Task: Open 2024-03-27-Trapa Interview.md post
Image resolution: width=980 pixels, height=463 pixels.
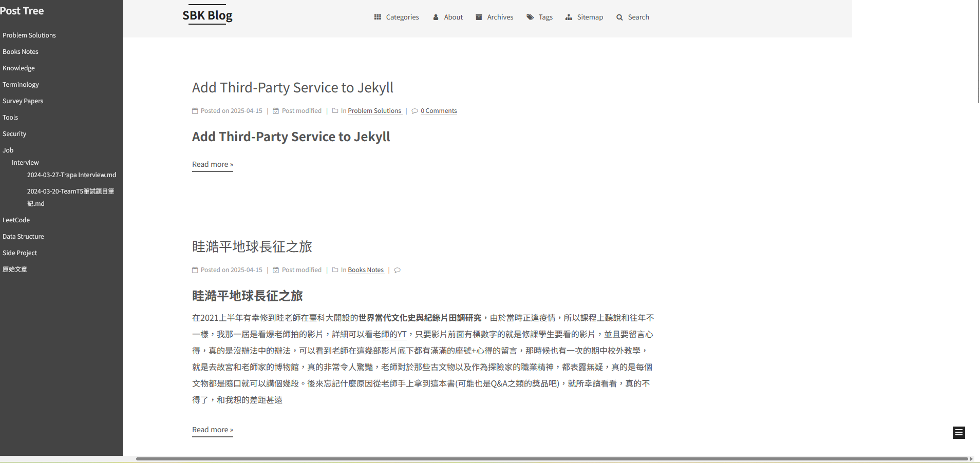Action: [x=71, y=175]
